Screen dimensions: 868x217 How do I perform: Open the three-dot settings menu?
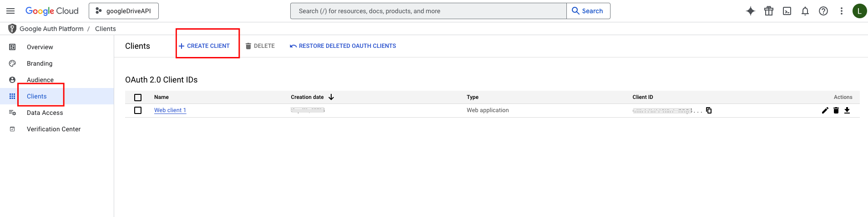pos(842,11)
